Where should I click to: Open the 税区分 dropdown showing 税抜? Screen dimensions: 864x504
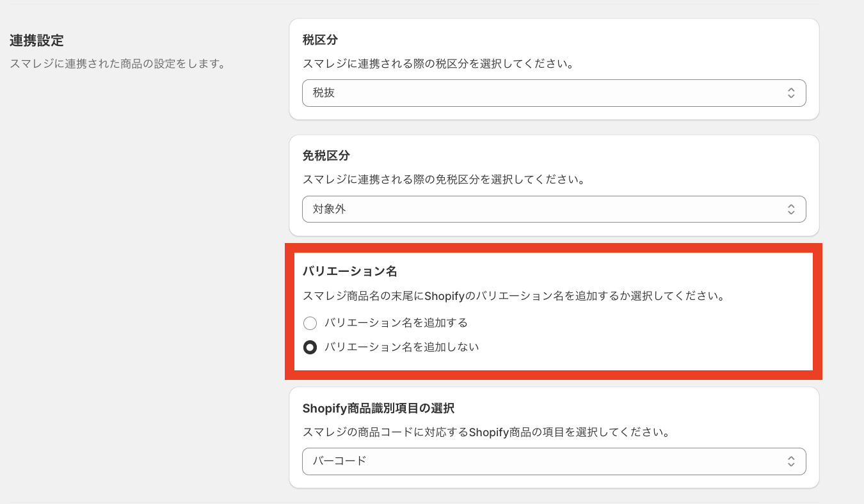(x=554, y=93)
